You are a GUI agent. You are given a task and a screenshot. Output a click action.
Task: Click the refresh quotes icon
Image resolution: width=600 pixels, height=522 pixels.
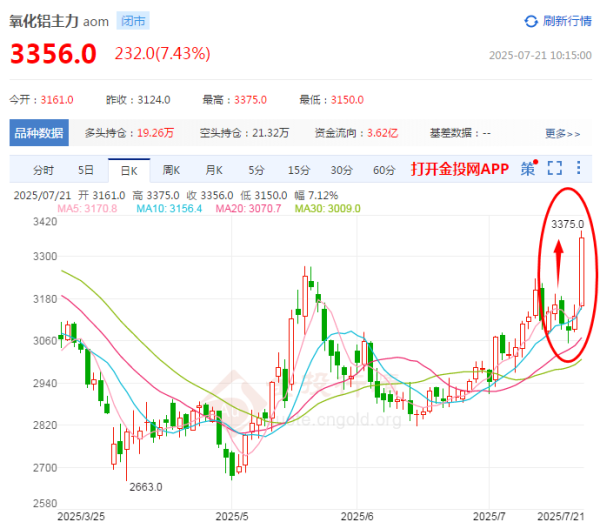(531, 21)
